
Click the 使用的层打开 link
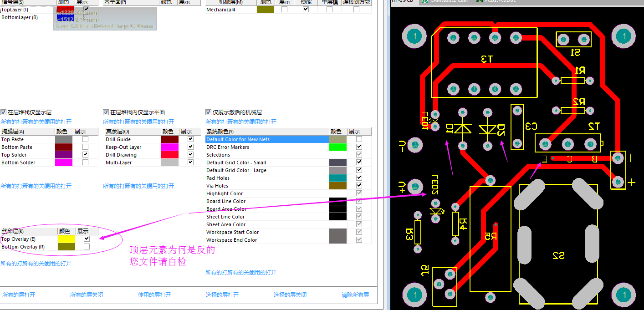[x=154, y=295]
